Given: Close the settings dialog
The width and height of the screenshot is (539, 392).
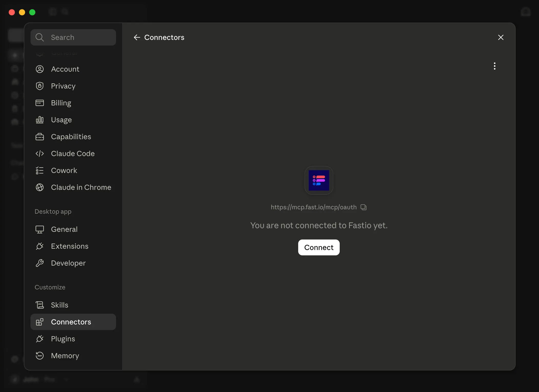Looking at the screenshot, I should pyautogui.click(x=501, y=37).
